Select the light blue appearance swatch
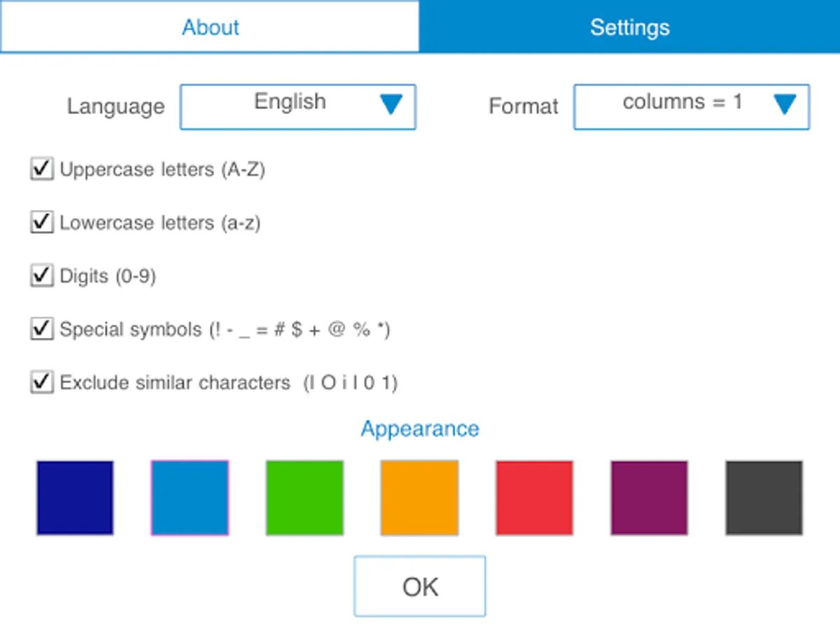 (x=190, y=498)
